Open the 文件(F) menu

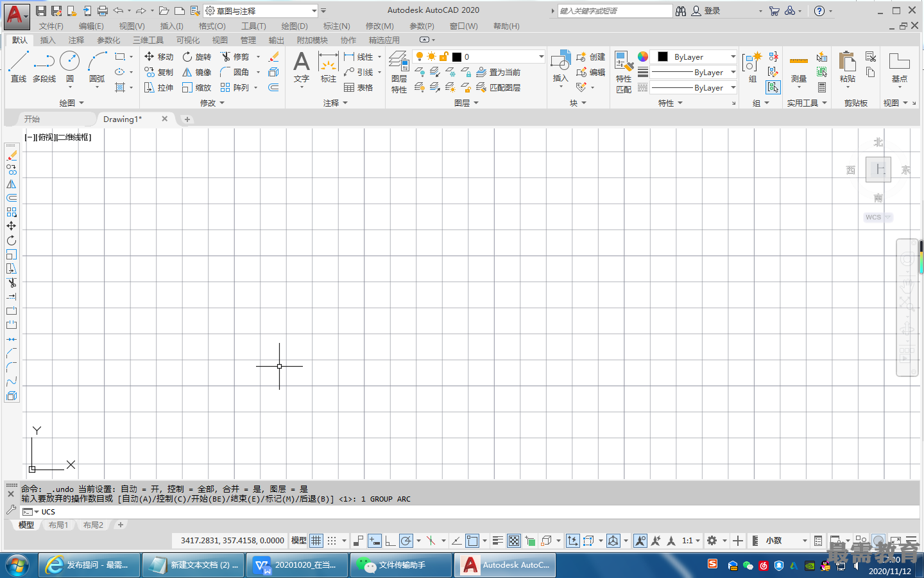coord(51,26)
